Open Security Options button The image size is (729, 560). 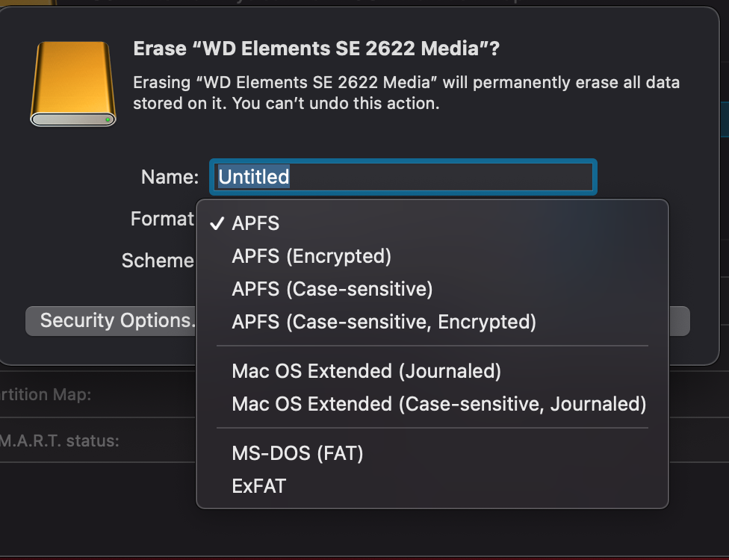(x=111, y=320)
